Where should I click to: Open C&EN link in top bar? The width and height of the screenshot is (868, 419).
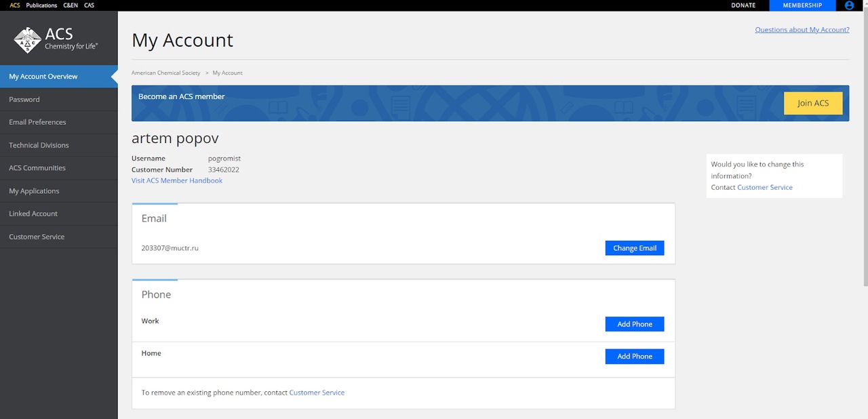(x=71, y=5)
